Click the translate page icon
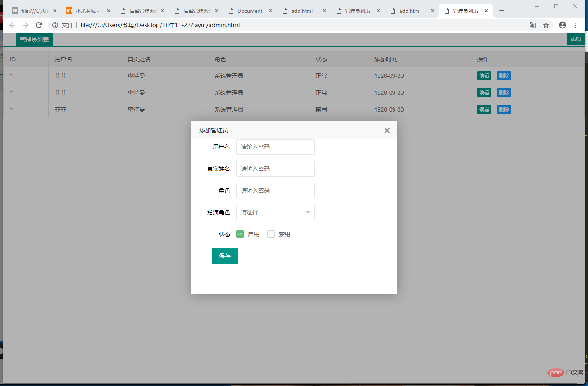The height and width of the screenshot is (386, 588). tap(533, 25)
